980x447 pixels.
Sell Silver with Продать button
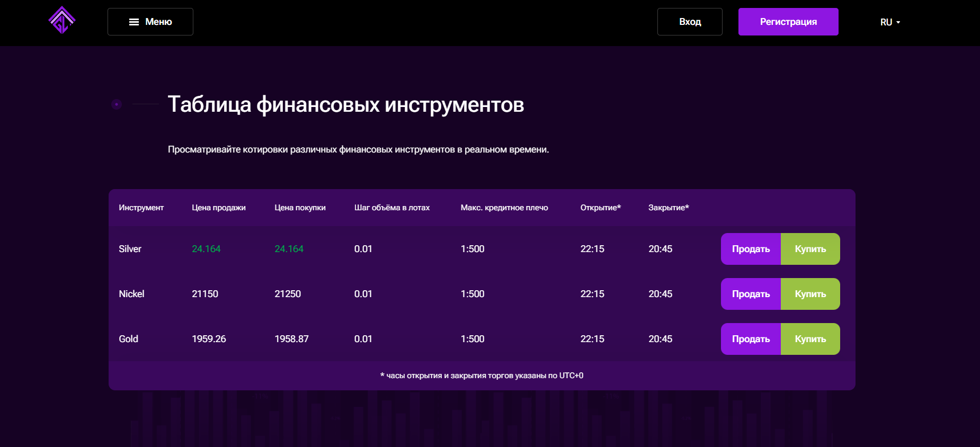(751, 249)
